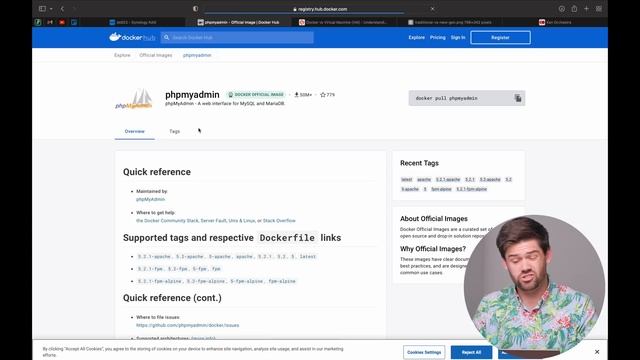Open the Docker Community Slack link

pos(167,221)
